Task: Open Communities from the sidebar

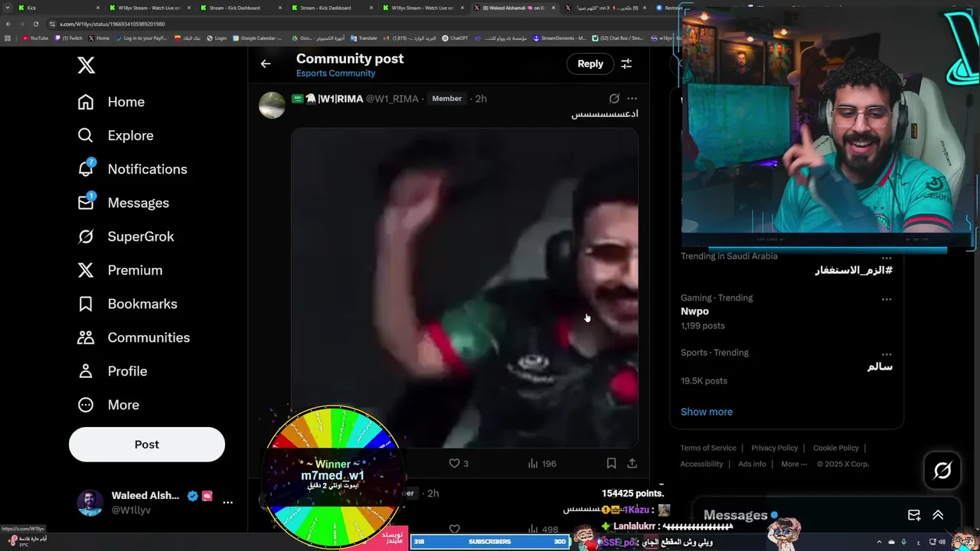Action: [133, 337]
